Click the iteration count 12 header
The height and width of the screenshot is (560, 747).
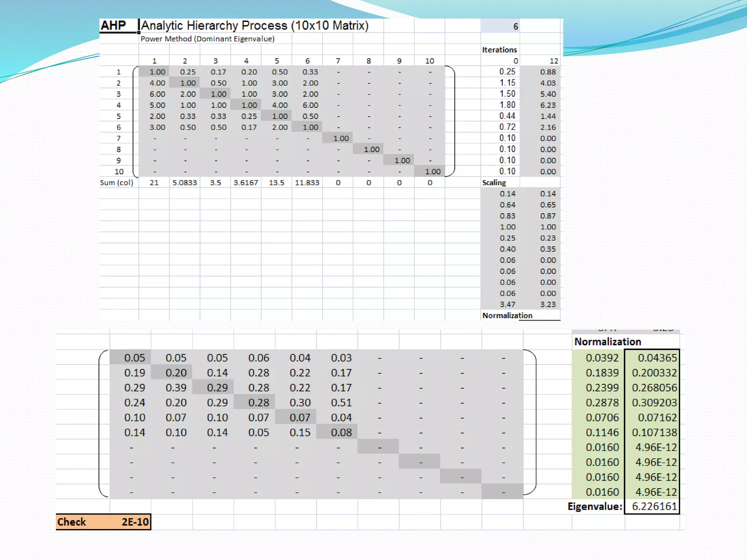(553, 61)
